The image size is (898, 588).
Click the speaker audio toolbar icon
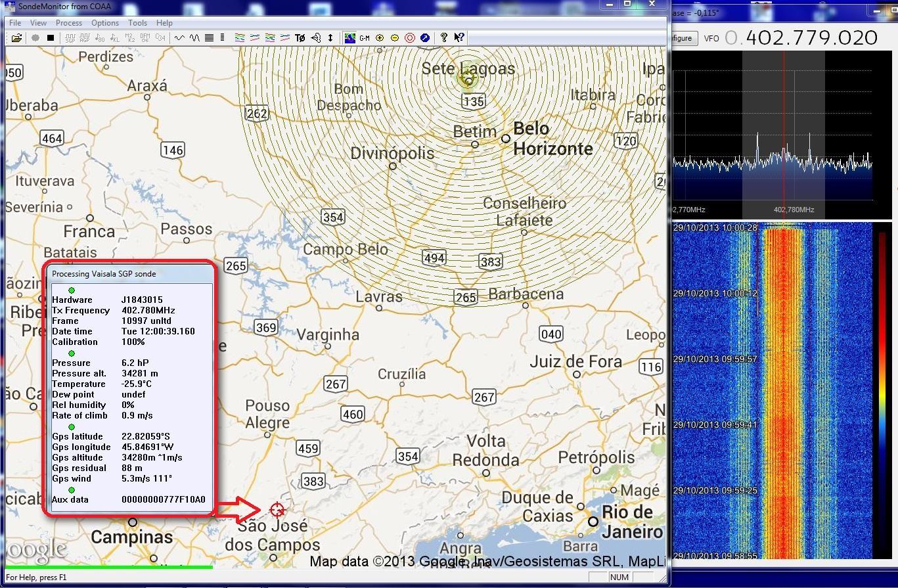pos(316,38)
